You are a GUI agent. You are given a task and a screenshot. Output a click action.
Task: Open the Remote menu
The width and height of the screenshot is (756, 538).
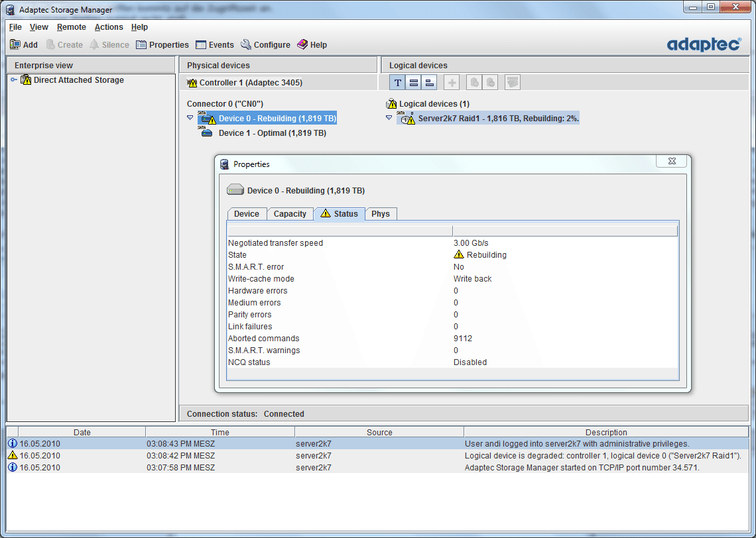pos(72,27)
